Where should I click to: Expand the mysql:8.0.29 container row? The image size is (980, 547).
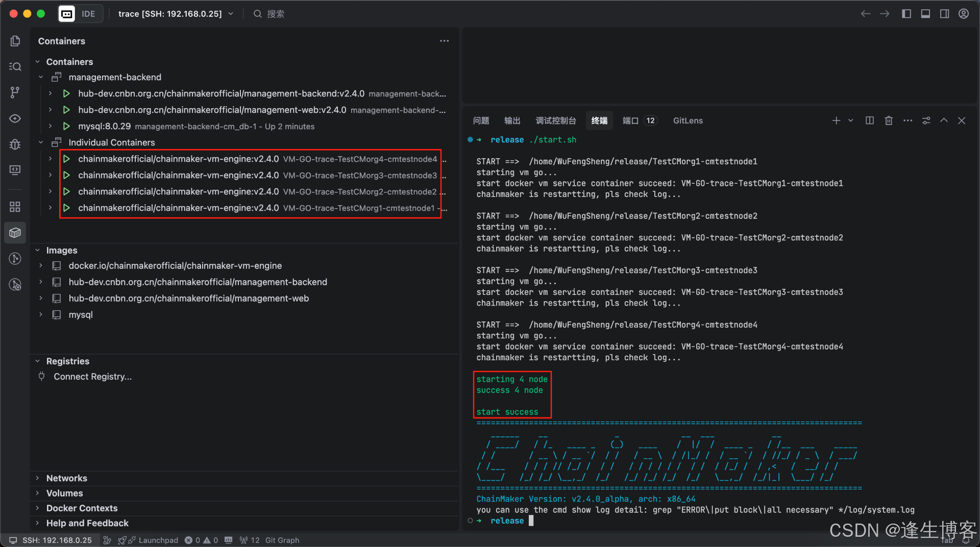(x=50, y=126)
